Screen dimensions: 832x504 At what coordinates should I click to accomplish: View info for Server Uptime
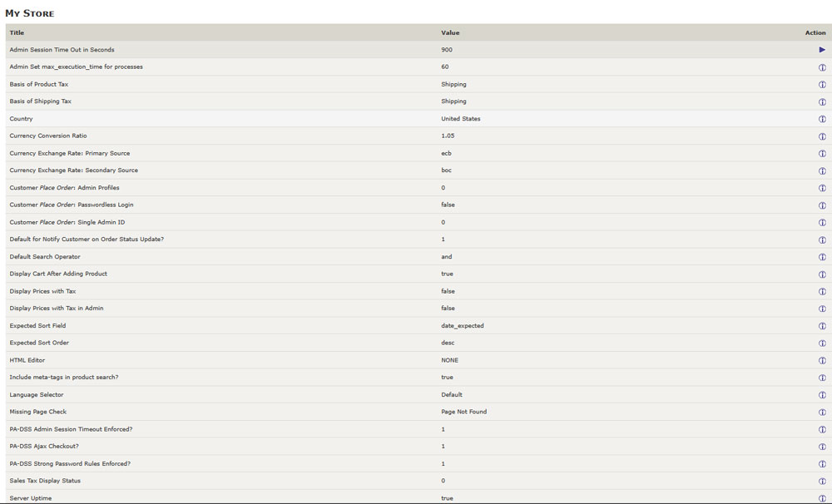[x=821, y=497]
